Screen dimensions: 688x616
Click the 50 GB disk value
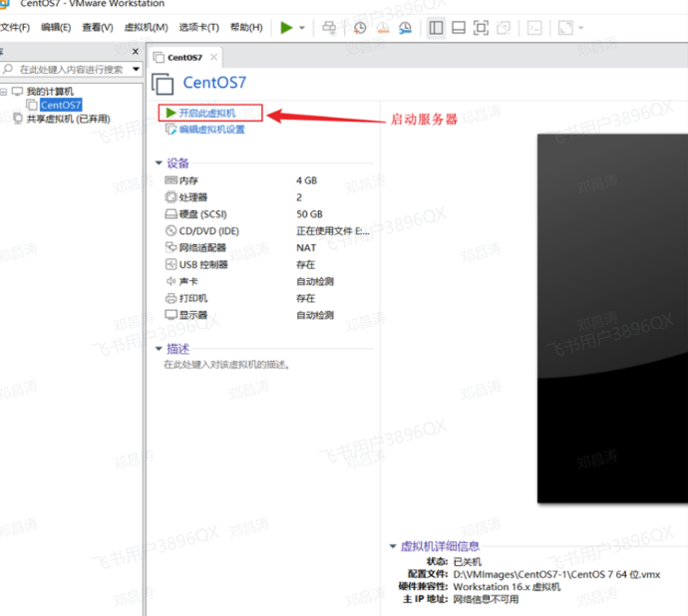(x=309, y=214)
